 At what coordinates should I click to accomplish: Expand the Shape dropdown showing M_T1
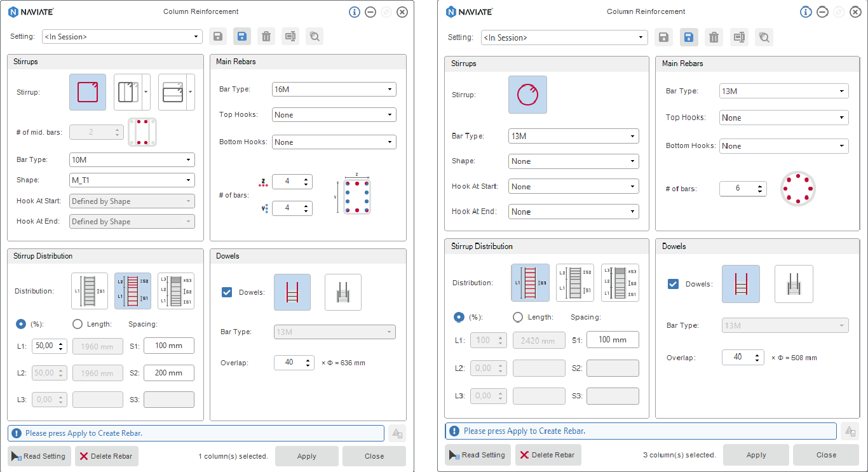(x=132, y=180)
